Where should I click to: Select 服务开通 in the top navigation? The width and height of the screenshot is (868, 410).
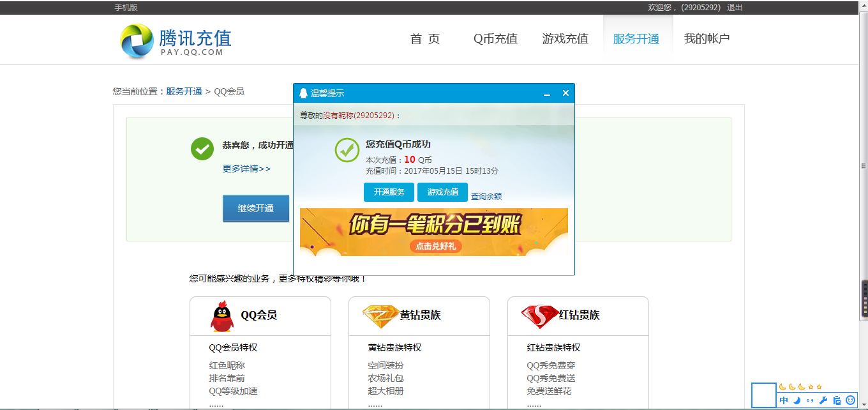point(636,39)
